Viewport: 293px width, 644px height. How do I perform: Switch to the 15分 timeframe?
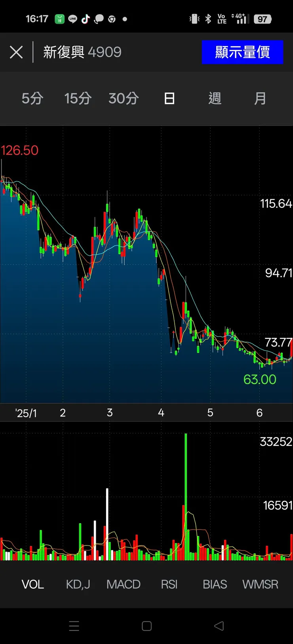[78, 98]
